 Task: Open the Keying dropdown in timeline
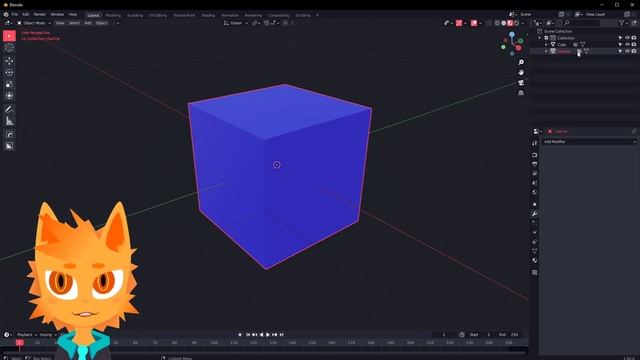point(48,335)
